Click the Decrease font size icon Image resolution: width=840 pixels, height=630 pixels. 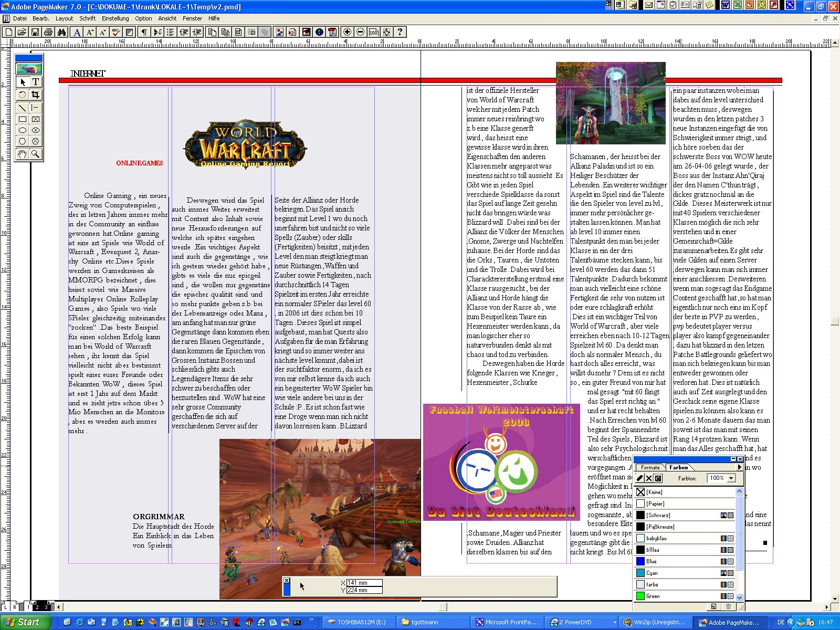coord(103,32)
